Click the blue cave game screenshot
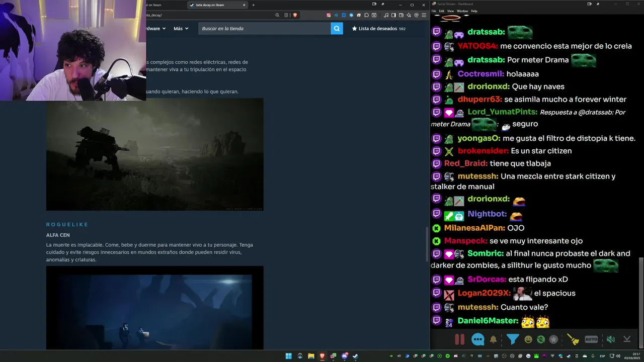Image resolution: width=644 pixels, height=362 pixels. pyautogui.click(x=154, y=308)
